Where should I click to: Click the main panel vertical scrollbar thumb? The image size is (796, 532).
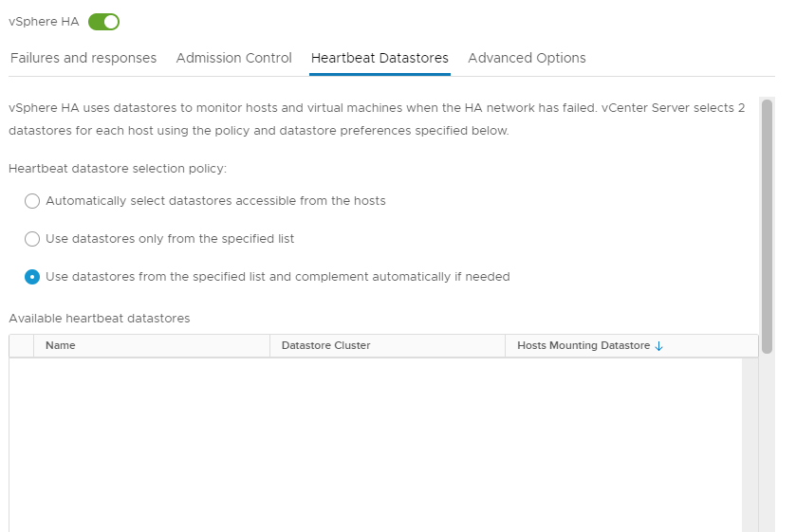[768, 226]
